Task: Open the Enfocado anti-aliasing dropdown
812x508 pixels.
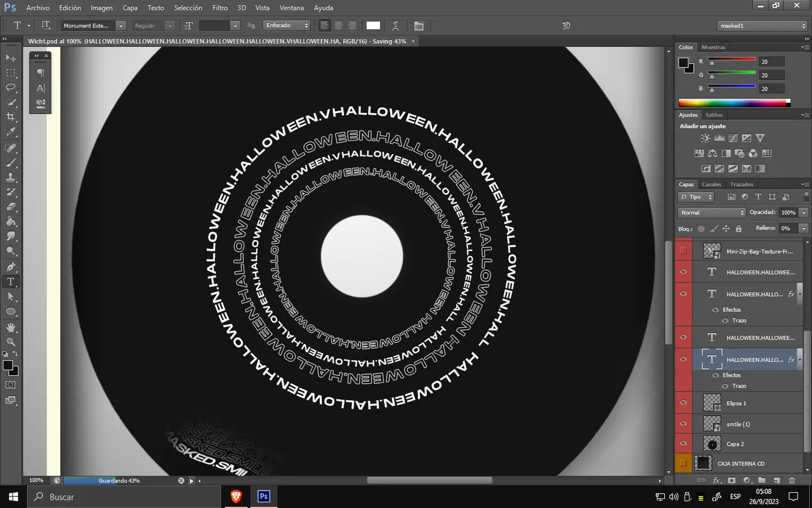Action: point(287,25)
